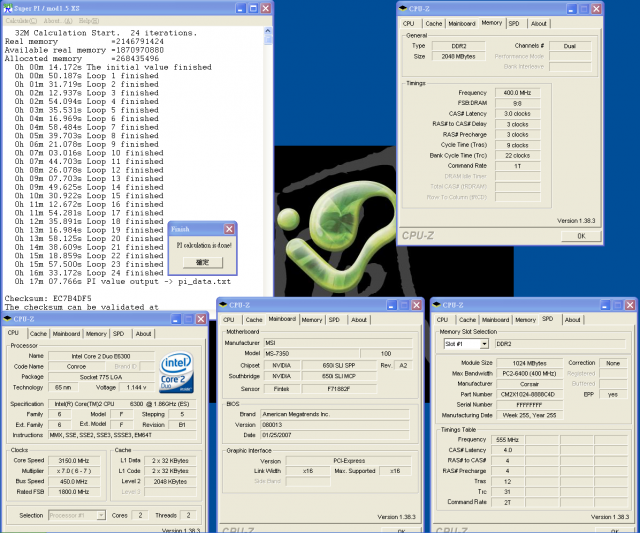Click the Super PI title bar icon
Screen dimensions: 640x533
(x=8, y=8)
